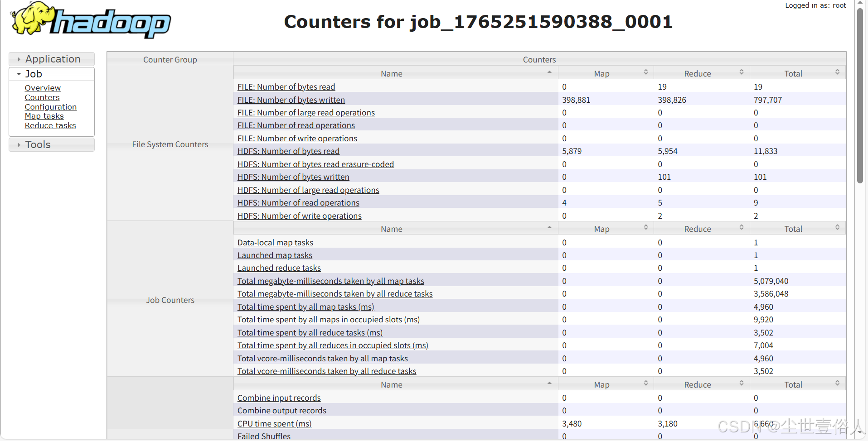The height and width of the screenshot is (441, 868).
Task: Open FILE: Number of bytes written counter
Action: (291, 100)
